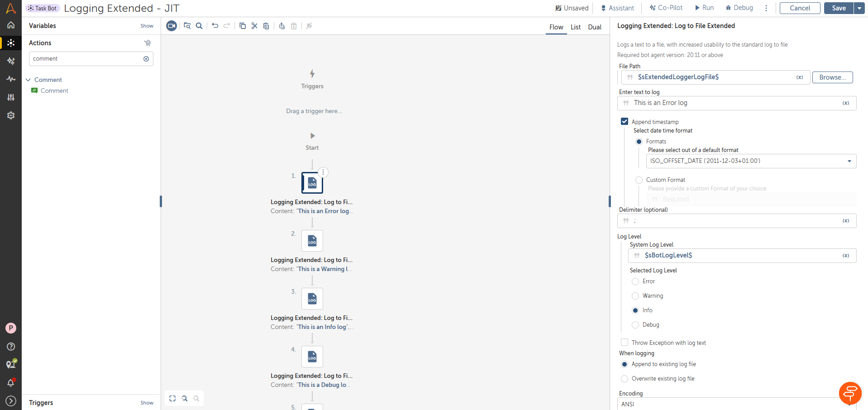
Task: Switch to the Dual view tab
Action: point(595,27)
